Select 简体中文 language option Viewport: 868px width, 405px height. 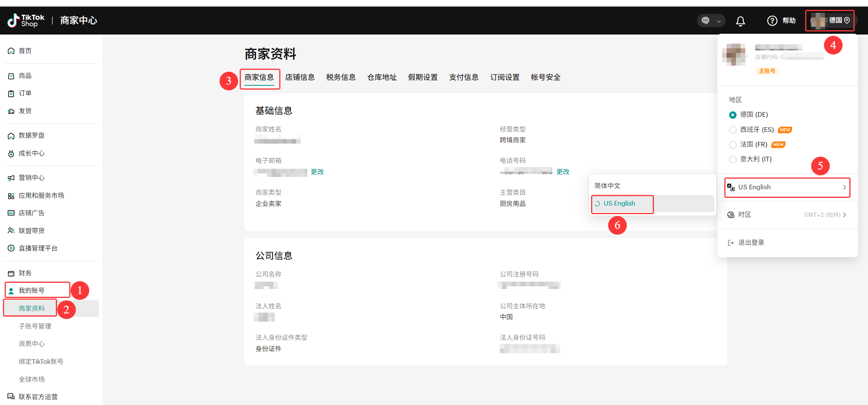click(607, 186)
